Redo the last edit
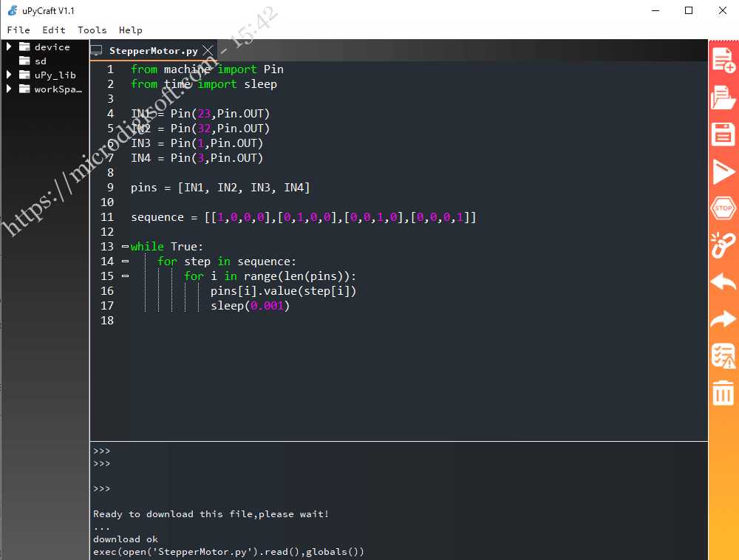Viewport: 739px width, 560px height. (723, 318)
